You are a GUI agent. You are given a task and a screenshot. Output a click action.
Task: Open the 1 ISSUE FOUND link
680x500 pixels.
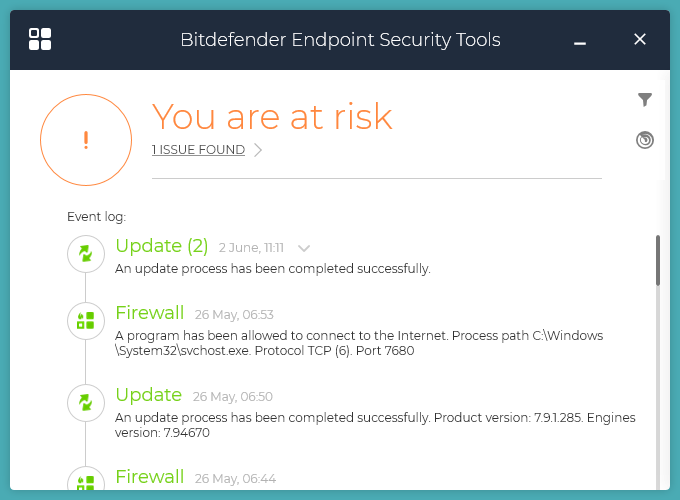point(198,150)
